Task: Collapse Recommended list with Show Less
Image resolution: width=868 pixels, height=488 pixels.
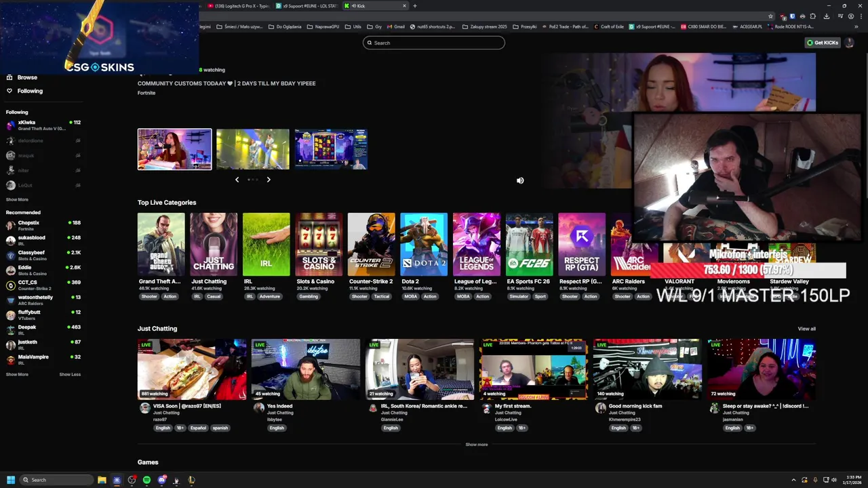Action: (x=70, y=375)
